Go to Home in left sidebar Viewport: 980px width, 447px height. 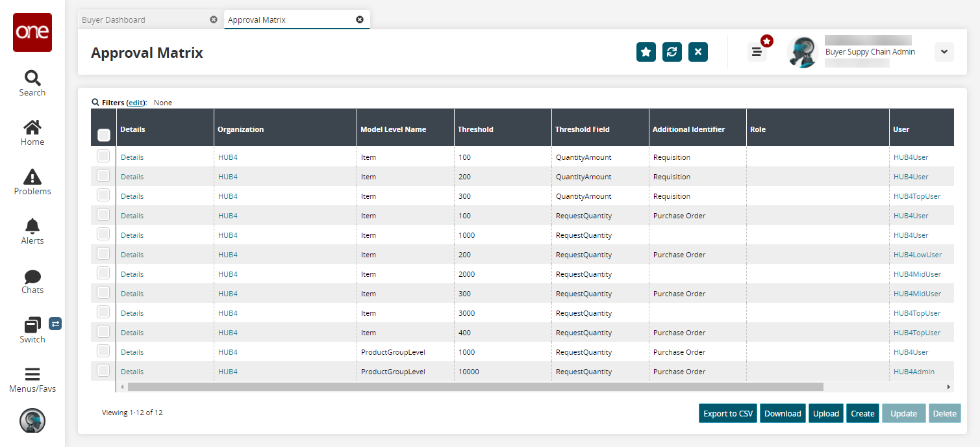pos(32,133)
